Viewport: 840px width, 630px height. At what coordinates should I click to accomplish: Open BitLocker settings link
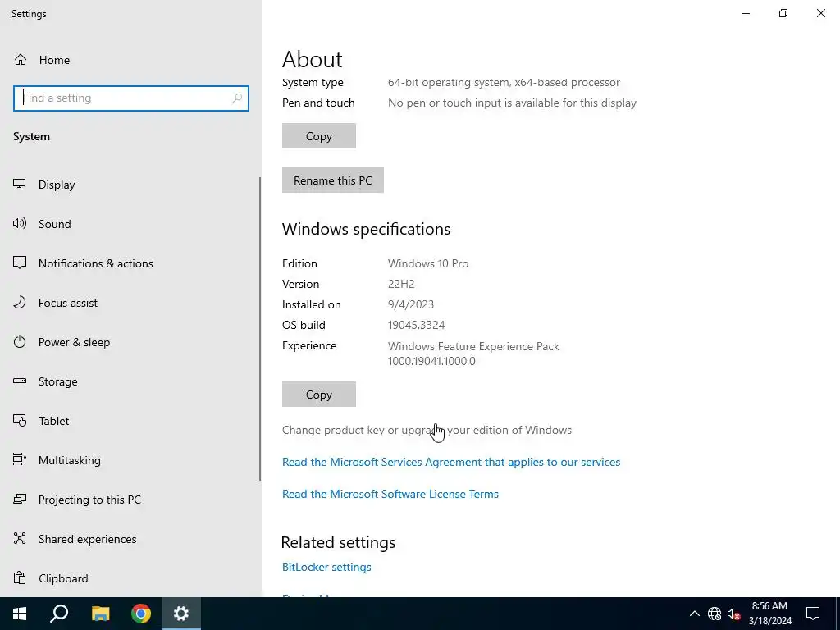326,567
